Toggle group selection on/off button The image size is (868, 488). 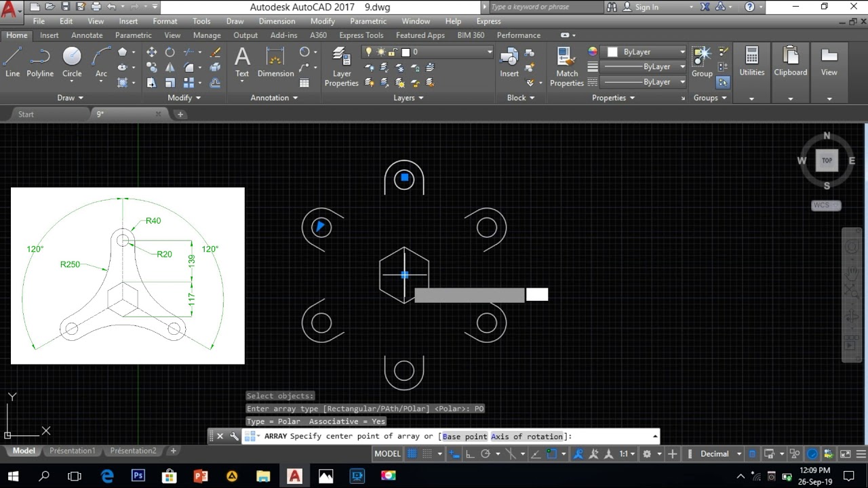[x=723, y=82]
